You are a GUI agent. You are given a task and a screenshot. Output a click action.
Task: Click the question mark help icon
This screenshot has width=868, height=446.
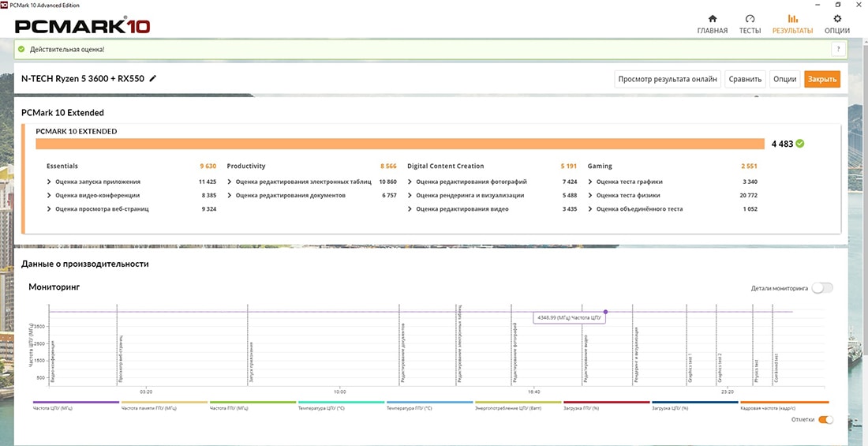[839, 50]
